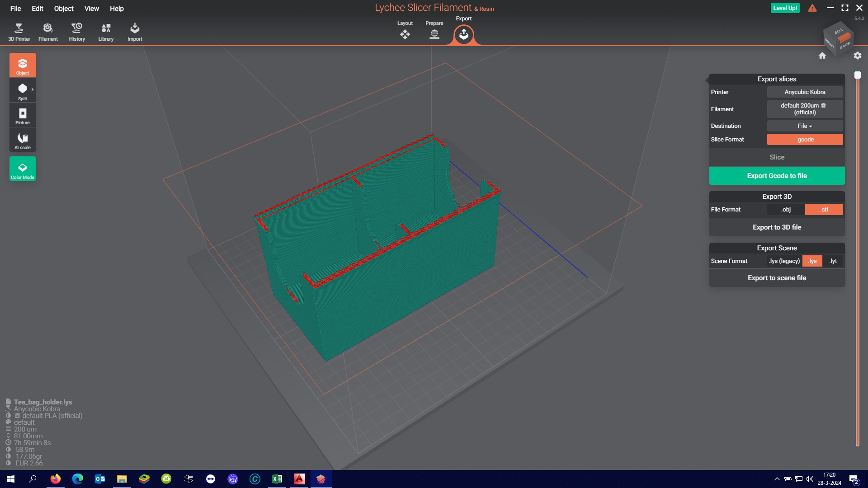Image resolution: width=868 pixels, height=488 pixels.
Task: Toggle the At scale view
Action: pos(23,140)
